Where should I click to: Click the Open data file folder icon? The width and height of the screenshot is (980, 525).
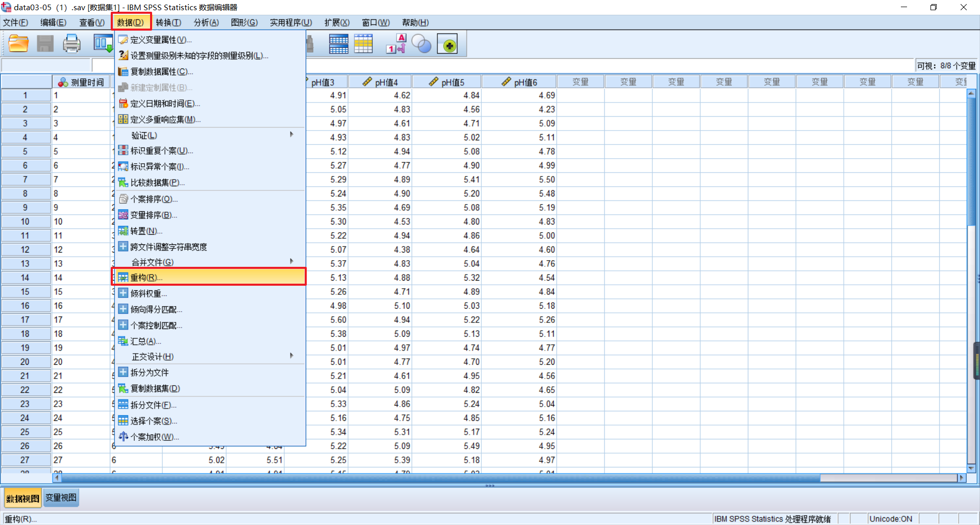click(18, 44)
